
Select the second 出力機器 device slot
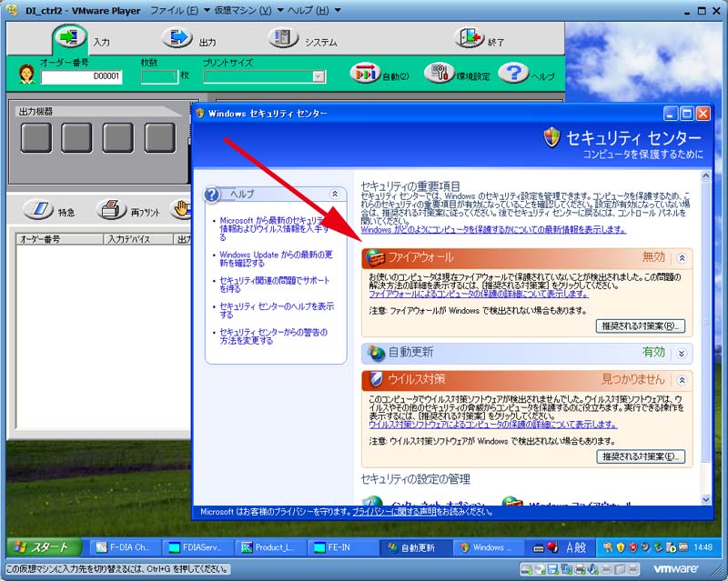[x=76, y=138]
